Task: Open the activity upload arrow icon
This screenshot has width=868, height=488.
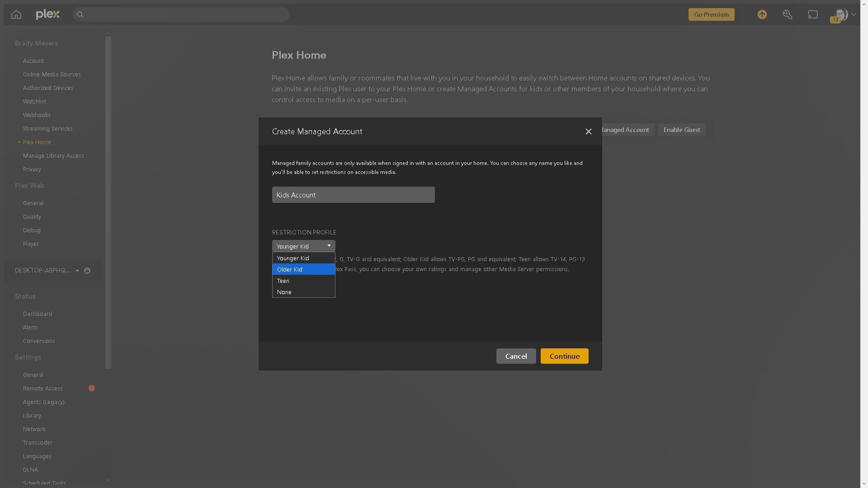Action: 762,14
